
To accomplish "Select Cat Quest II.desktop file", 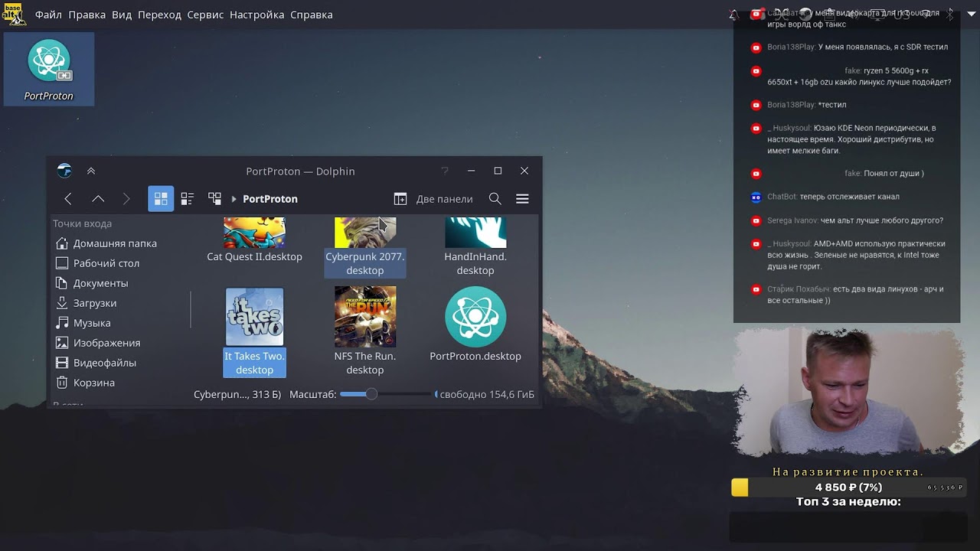I will 255,240.
